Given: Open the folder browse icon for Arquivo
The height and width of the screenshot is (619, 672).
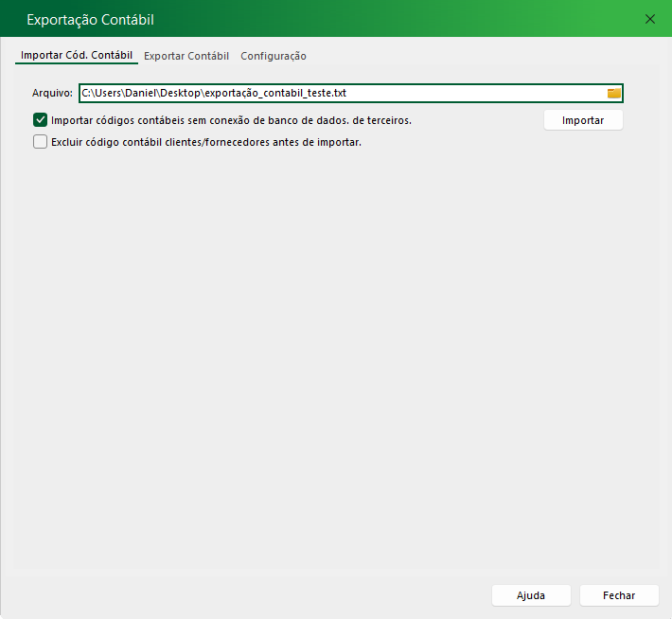Looking at the screenshot, I should pos(613,93).
